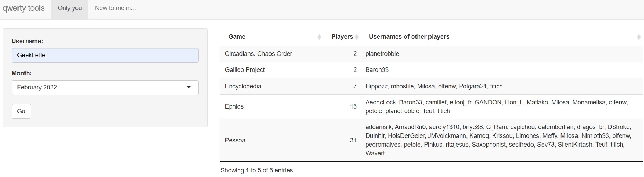This screenshot has height=177, width=644.
Task: Click the qwerty tools brand link
Action: coord(24,8)
